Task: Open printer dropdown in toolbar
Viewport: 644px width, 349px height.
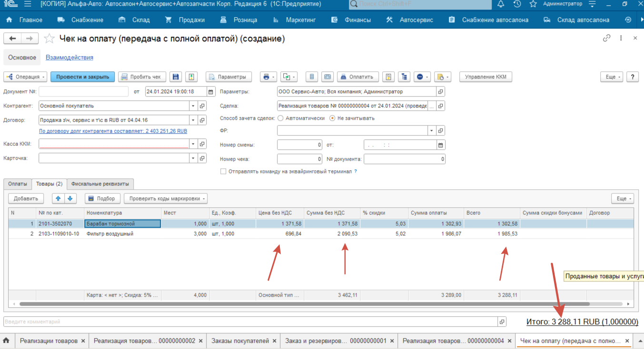Action: [x=269, y=77]
